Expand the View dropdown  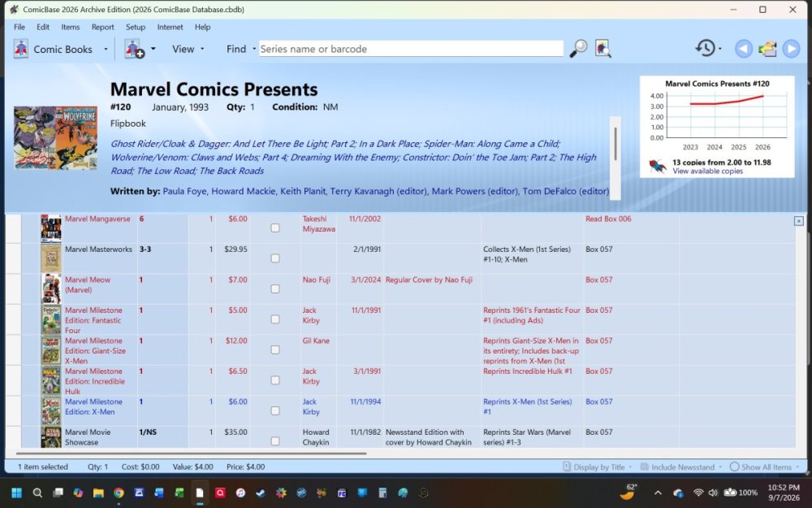click(188, 49)
